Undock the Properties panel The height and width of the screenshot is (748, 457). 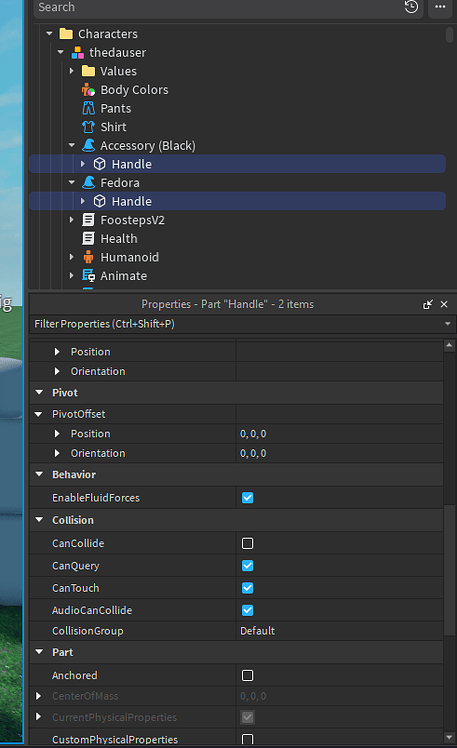click(428, 304)
